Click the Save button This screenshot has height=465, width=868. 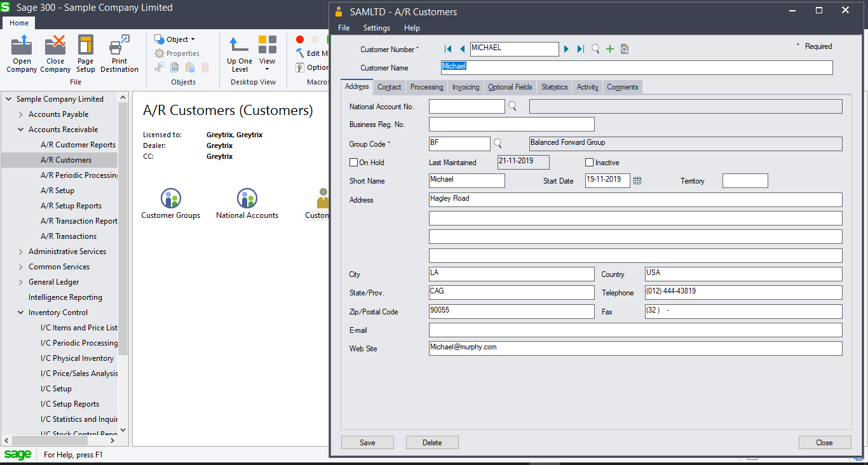(367, 443)
